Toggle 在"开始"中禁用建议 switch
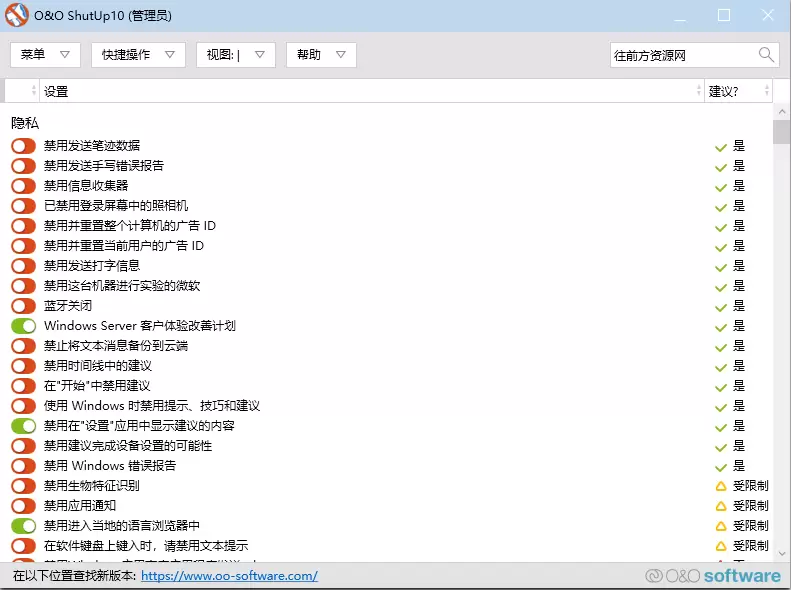The image size is (791, 590). (23, 386)
